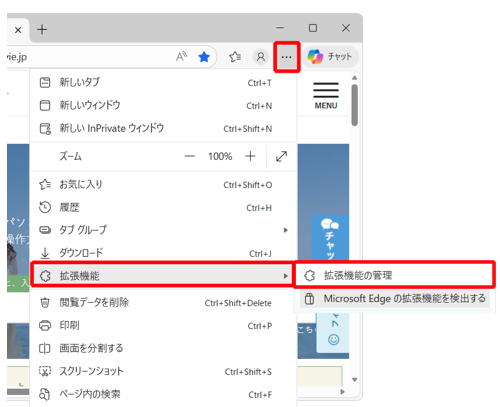Click the page vertical scrollbar thumb
Viewport: 500px width, 407px height.
pos(355,105)
